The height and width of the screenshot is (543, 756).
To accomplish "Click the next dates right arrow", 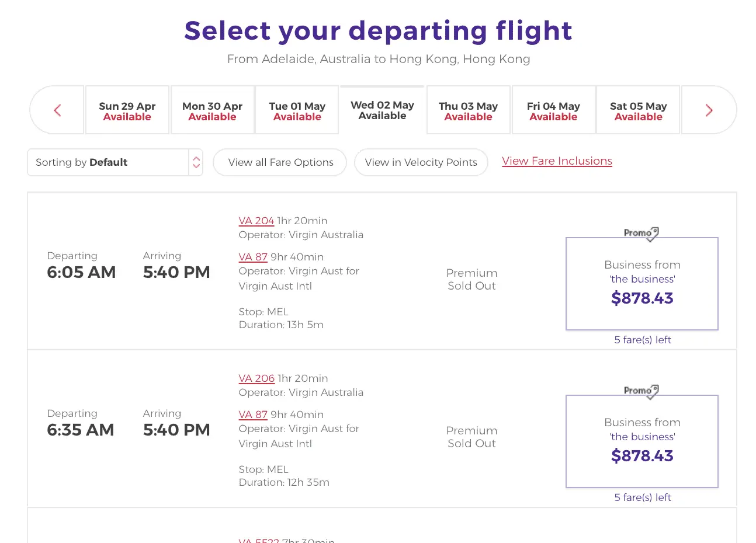I will 709,110.
